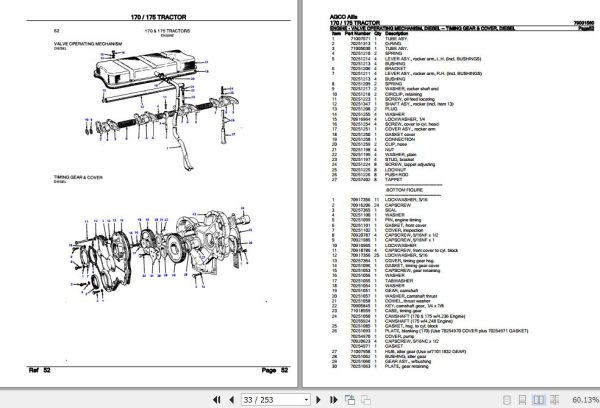
Task: Select the 'COVER ASY., rocker arm' row
Action: 383,129
